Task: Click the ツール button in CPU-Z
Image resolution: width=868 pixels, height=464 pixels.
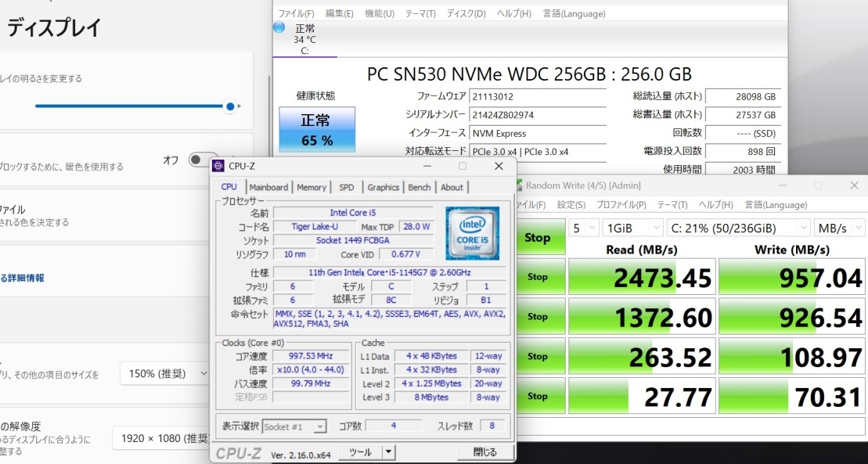Action: 360,451
